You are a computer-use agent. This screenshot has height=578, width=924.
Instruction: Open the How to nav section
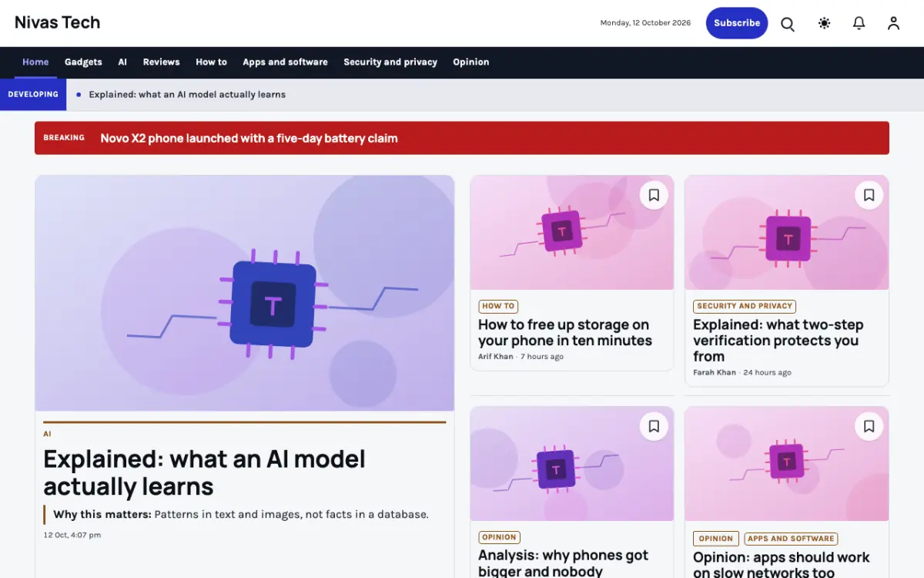(x=211, y=62)
